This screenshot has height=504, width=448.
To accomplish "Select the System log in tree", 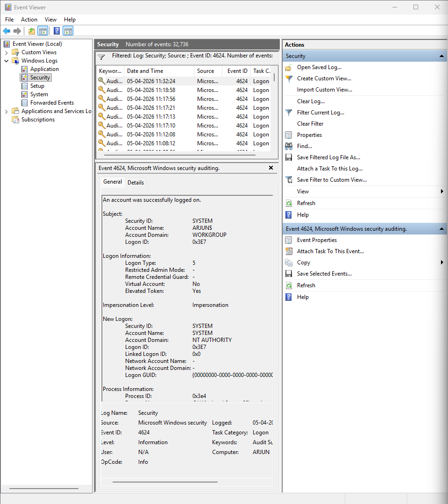I will 39,94.
